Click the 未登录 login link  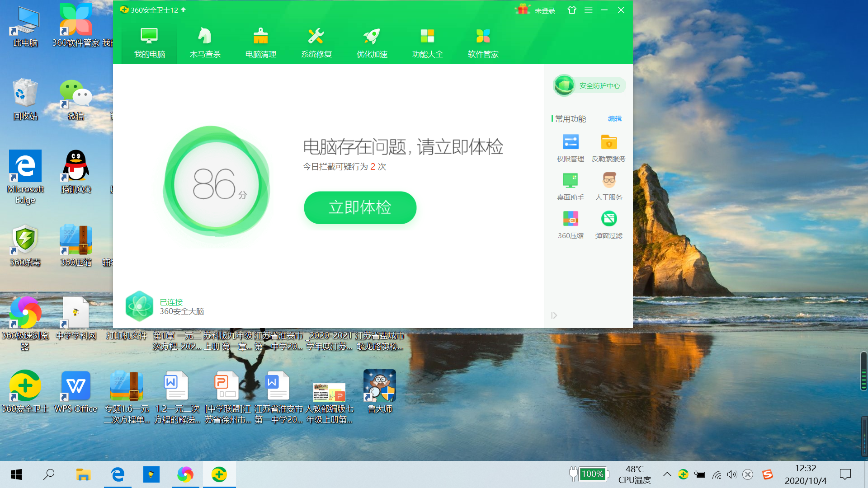click(x=545, y=10)
